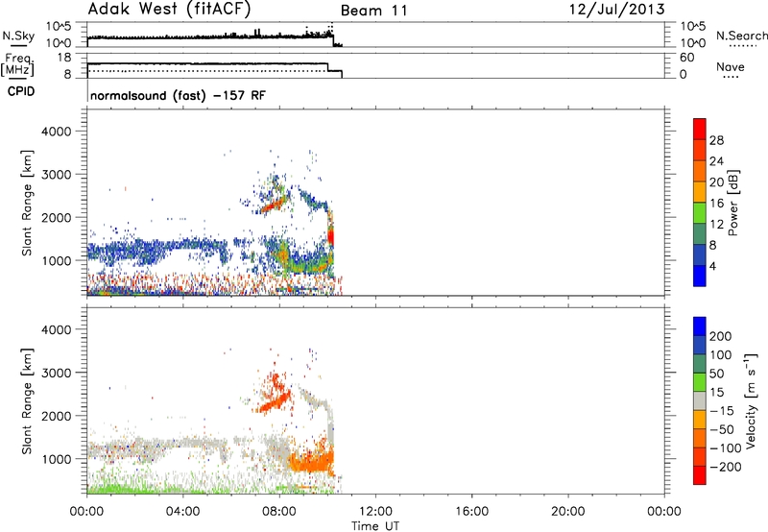This screenshot has width=768, height=532.
Task: Click the "12" tick on Power colorbar
Action: (716, 225)
